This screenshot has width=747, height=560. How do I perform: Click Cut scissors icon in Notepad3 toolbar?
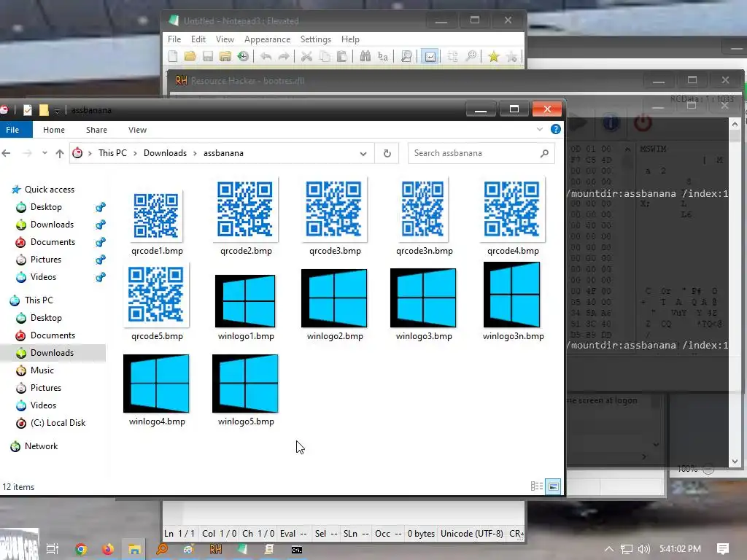coord(307,57)
